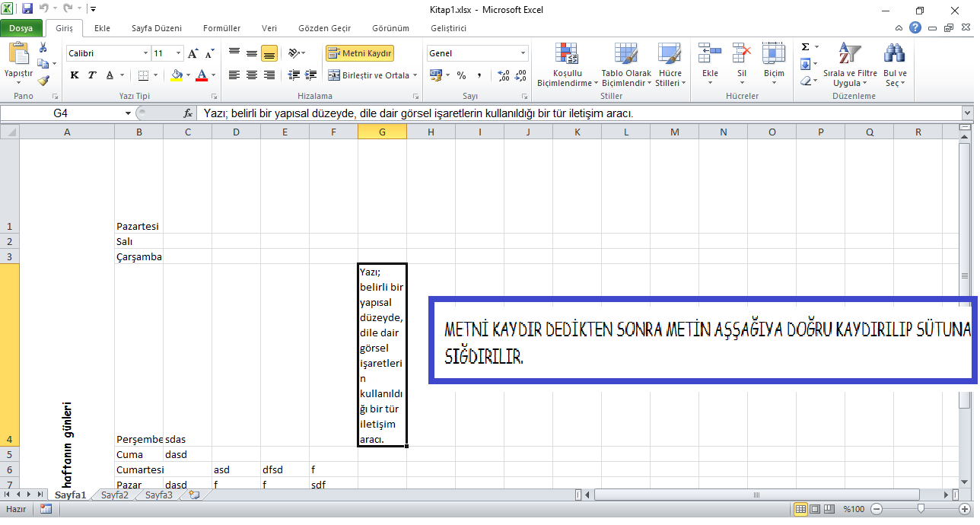This screenshot has width=980, height=525.
Task: Open Tablo Olarak Biçimlendir gallery
Action: (626, 65)
